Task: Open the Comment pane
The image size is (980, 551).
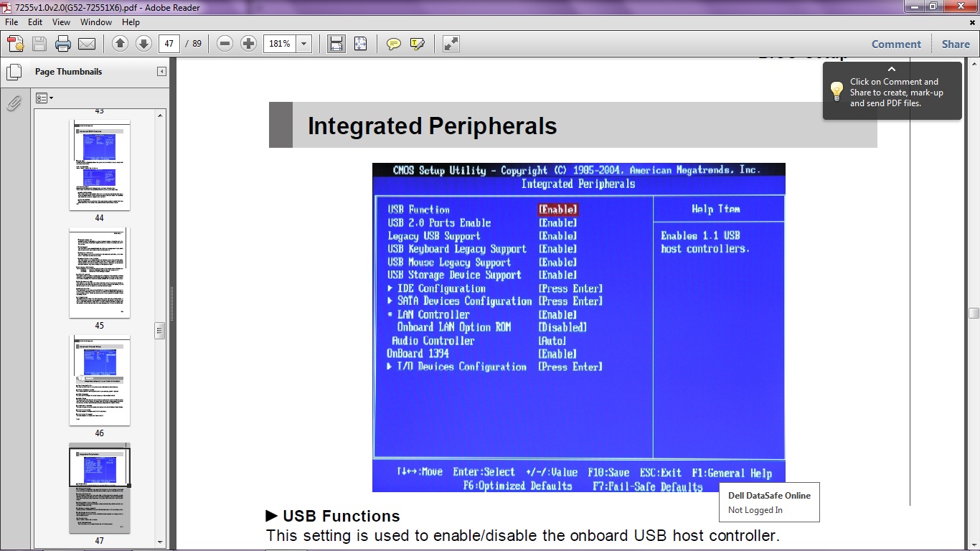Action: [896, 44]
